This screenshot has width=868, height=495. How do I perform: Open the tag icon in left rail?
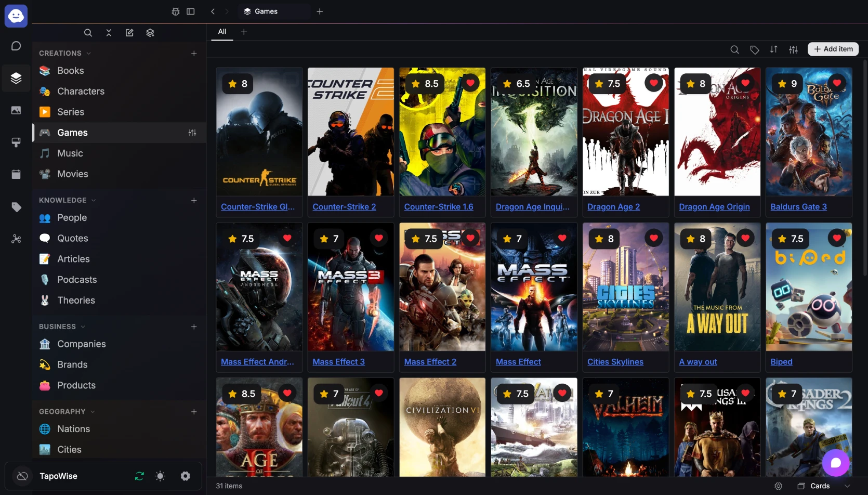point(16,207)
